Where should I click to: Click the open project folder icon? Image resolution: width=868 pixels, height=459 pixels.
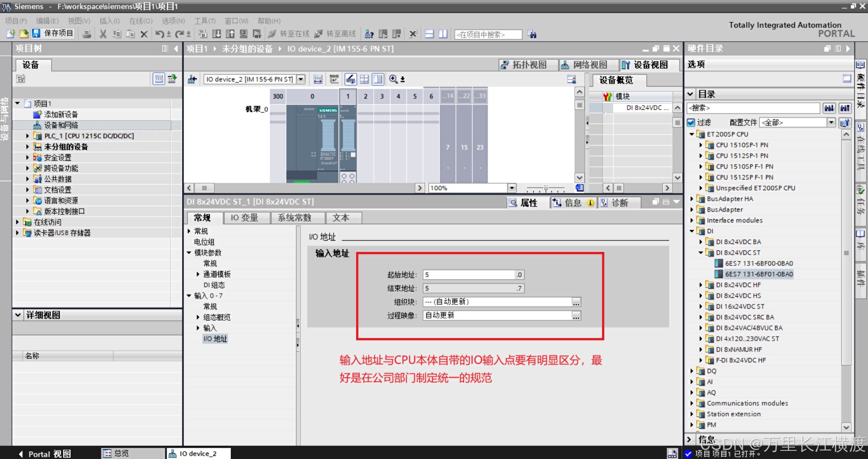24,34
